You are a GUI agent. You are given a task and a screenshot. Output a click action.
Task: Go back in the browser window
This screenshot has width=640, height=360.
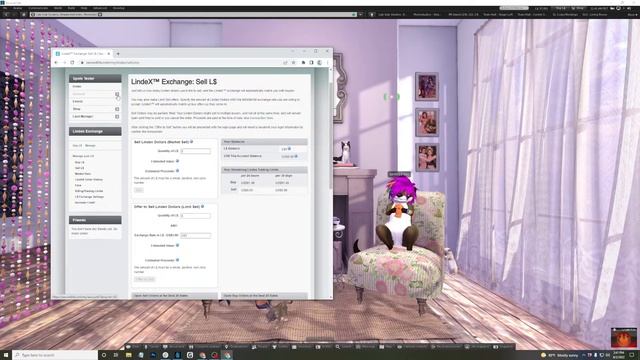pyautogui.click(x=56, y=62)
